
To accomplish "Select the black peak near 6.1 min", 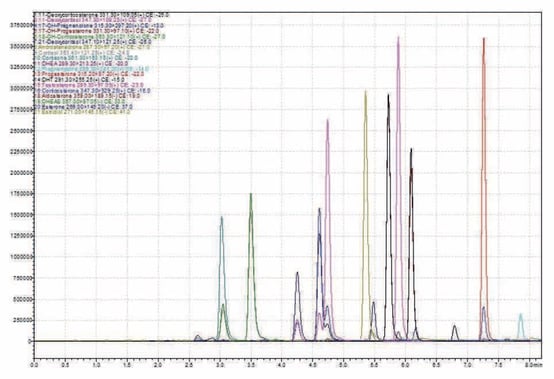I will pyautogui.click(x=411, y=244).
